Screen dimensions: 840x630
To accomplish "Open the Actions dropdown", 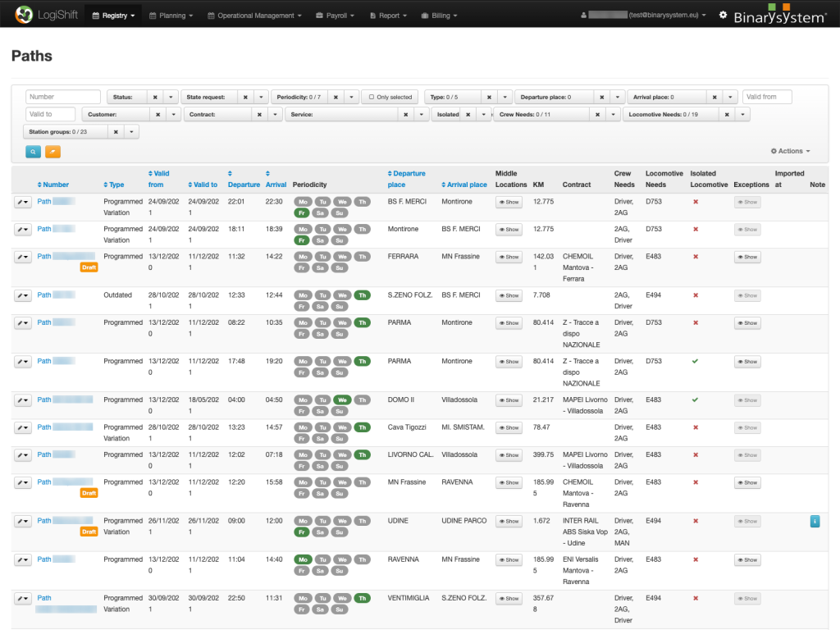I will coord(790,151).
